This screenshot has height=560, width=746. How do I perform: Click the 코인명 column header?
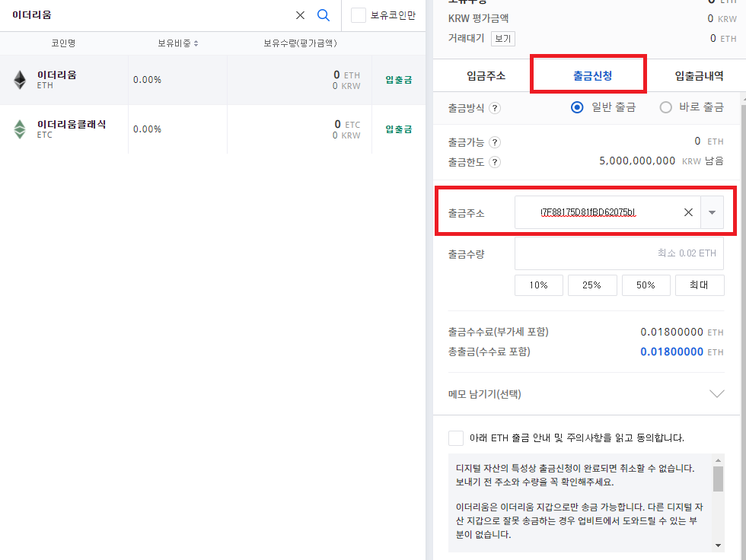click(63, 43)
